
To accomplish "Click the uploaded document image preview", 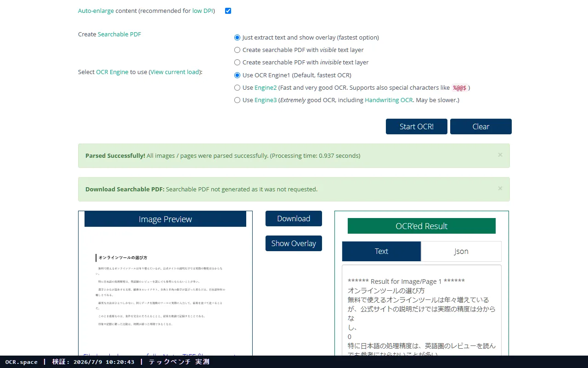I will pos(165,290).
